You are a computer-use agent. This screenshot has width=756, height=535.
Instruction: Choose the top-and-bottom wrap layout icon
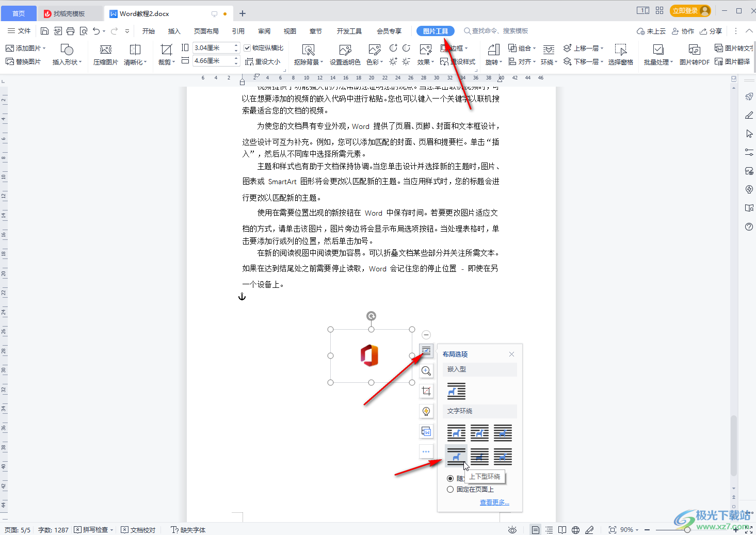tap(456, 456)
